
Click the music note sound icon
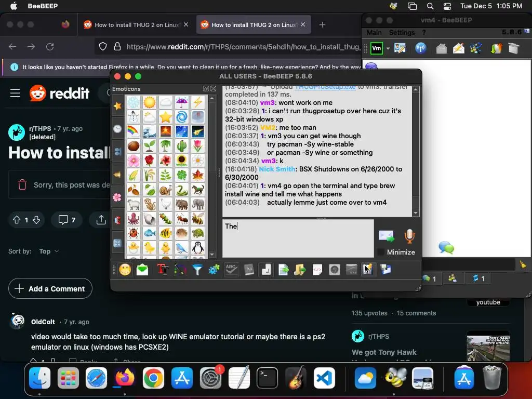pyautogui.click(x=266, y=270)
